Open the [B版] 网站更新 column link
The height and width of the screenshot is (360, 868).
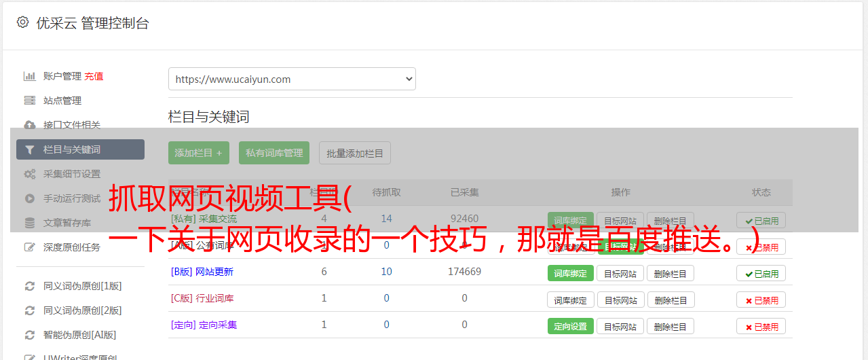[x=202, y=272]
